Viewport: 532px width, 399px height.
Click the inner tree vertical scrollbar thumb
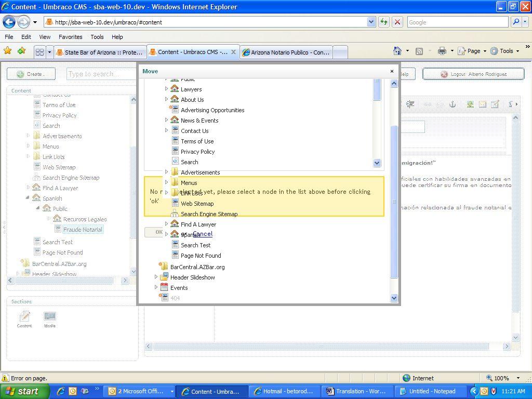pyautogui.click(x=377, y=89)
